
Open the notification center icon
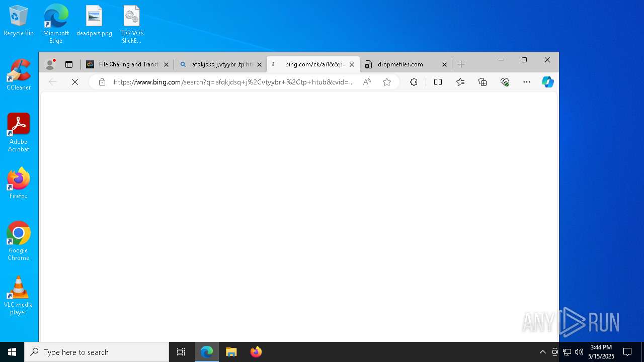click(627, 352)
